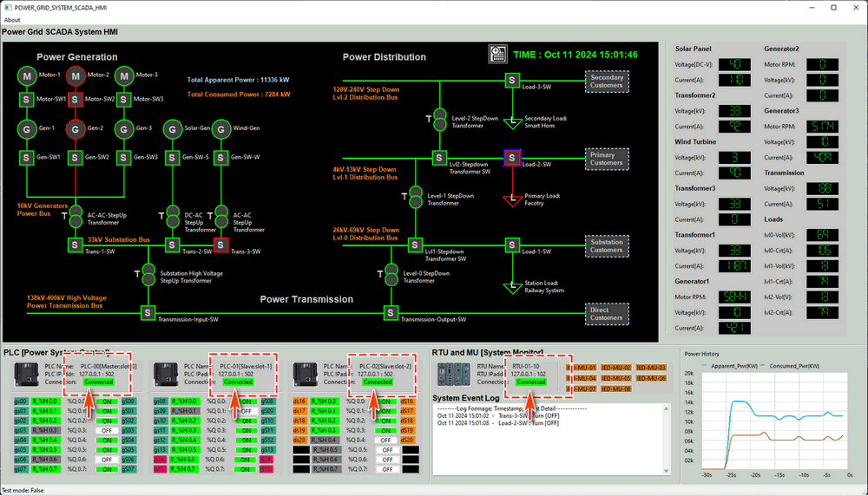Click the Apparent_Pwr blue legend line
This screenshot has width=868, height=496.
[704, 366]
